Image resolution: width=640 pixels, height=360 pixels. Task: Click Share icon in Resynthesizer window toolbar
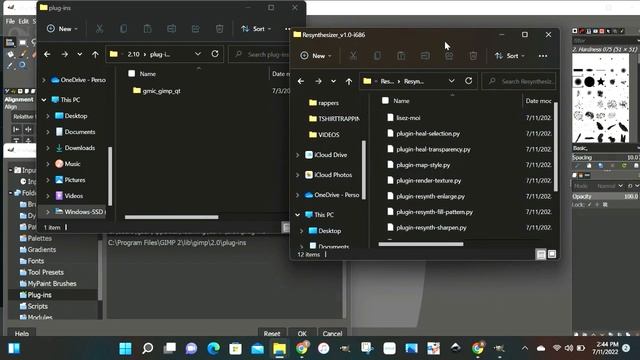click(x=449, y=56)
